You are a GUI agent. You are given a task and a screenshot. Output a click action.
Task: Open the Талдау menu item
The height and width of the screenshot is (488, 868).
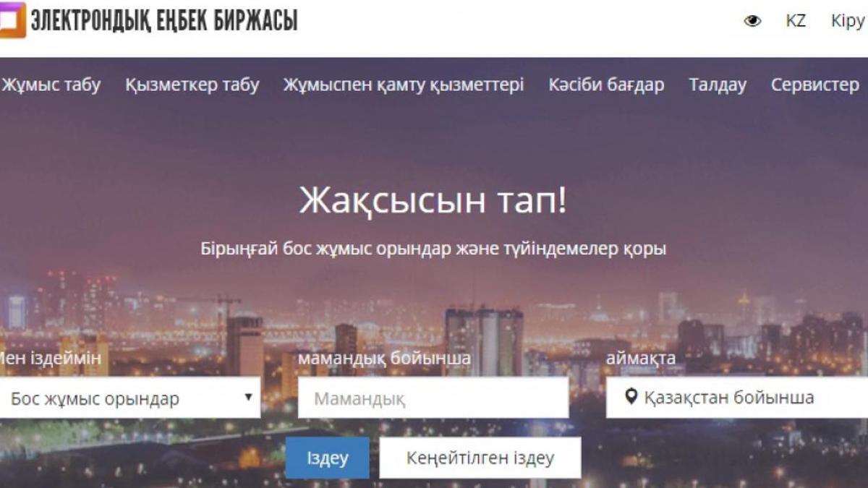(718, 85)
